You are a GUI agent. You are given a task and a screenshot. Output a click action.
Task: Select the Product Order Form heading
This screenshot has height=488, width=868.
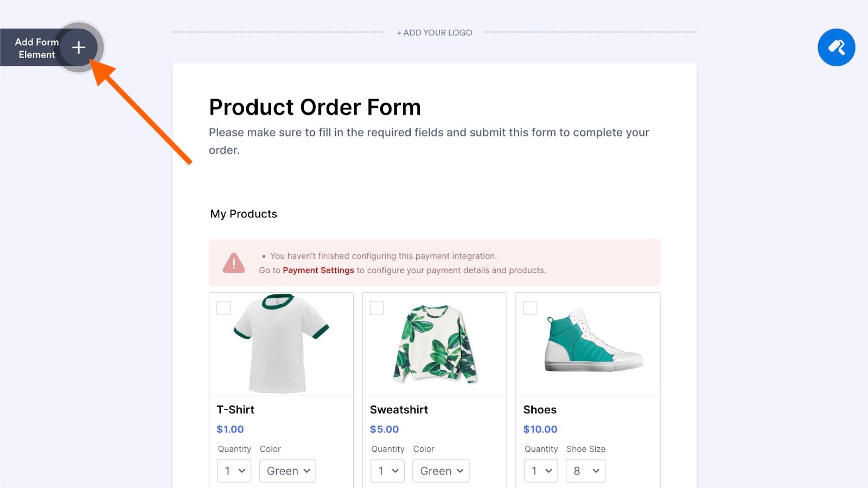pyautogui.click(x=315, y=107)
